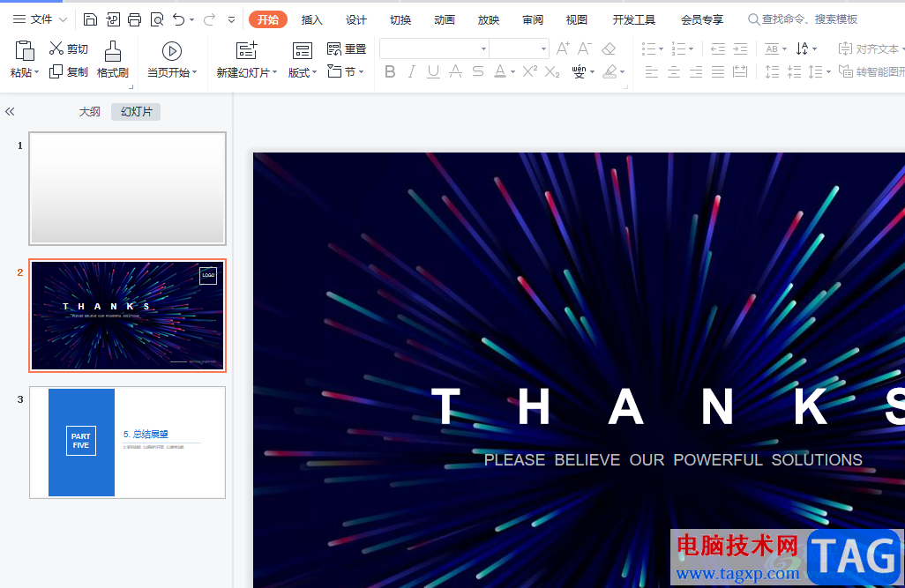Toggle Subscript formatting
The image size is (905, 588).
pyautogui.click(x=552, y=71)
